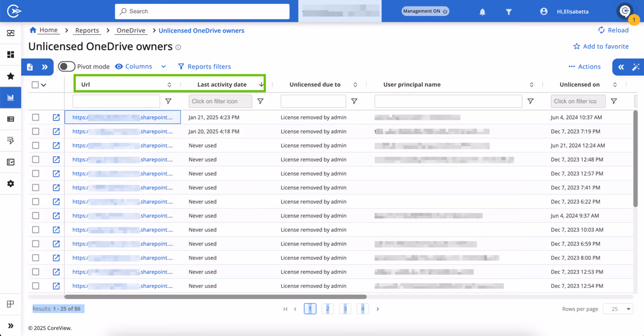The height and width of the screenshot is (336, 644).
Task: Open the Rows per page dropdown
Action: click(x=618, y=309)
